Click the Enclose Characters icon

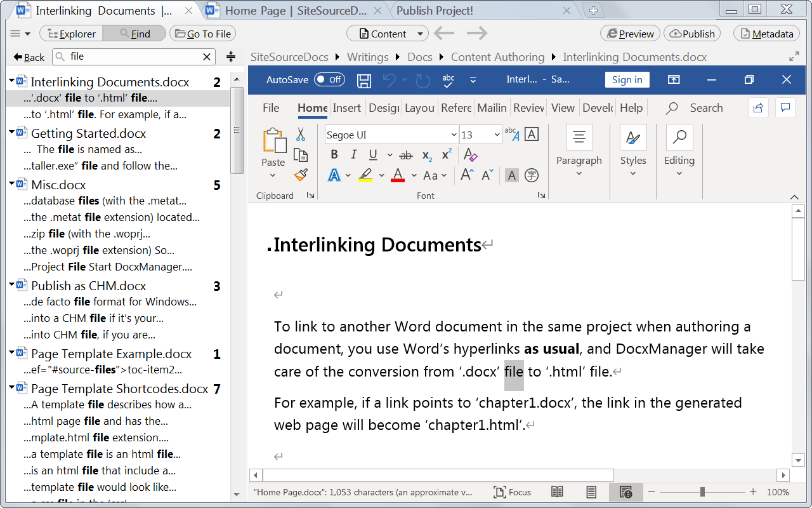pyautogui.click(x=532, y=175)
